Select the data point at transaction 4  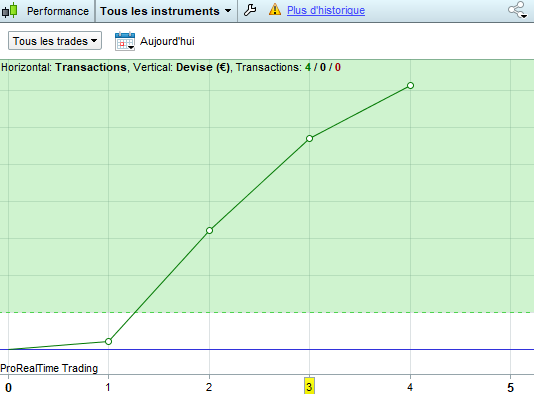pos(410,85)
